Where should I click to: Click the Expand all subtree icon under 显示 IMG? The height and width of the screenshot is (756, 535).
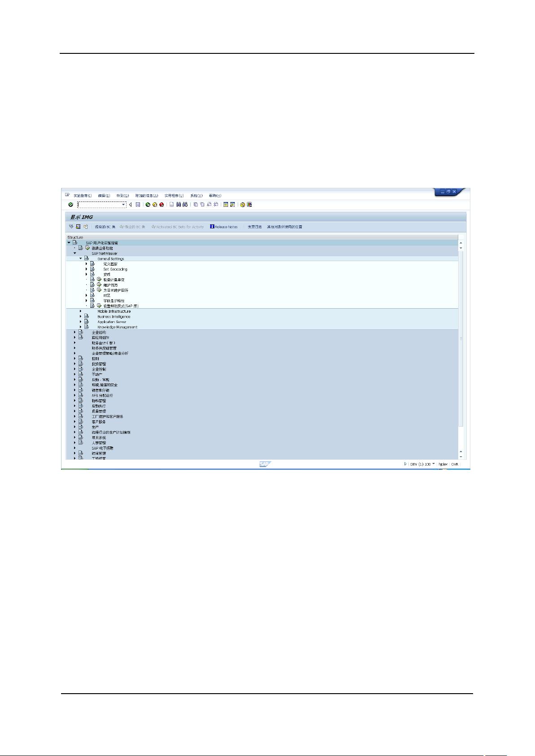(71, 227)
